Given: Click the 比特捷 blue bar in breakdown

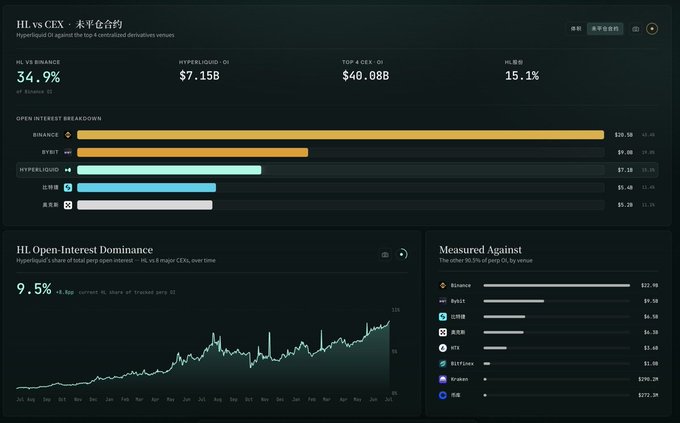Looking at the screenshot, I should (147, 187).
